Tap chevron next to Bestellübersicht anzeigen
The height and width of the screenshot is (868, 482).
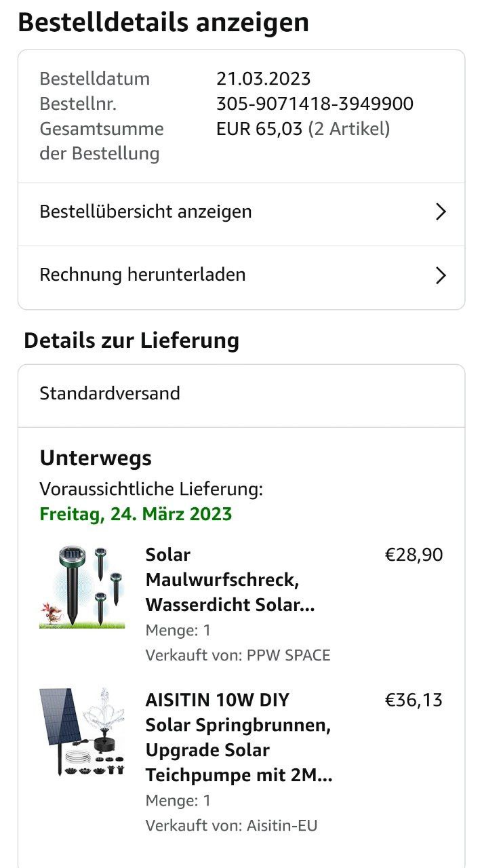pyautogui.click(x=441, y=212)
